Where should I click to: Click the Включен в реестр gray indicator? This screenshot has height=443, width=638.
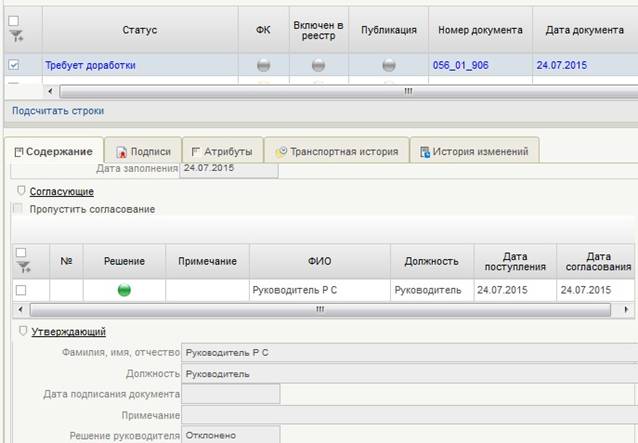[x=318, y=65]
